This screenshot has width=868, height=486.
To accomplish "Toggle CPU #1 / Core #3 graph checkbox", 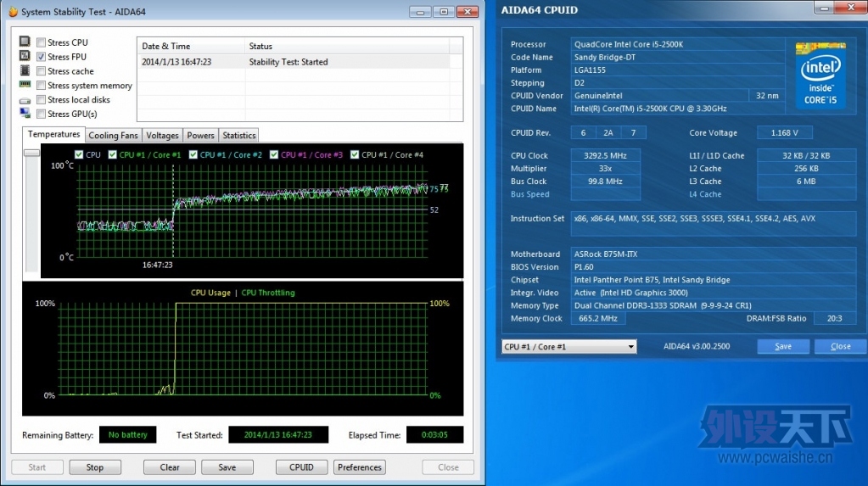I will [x=274, y=155].
